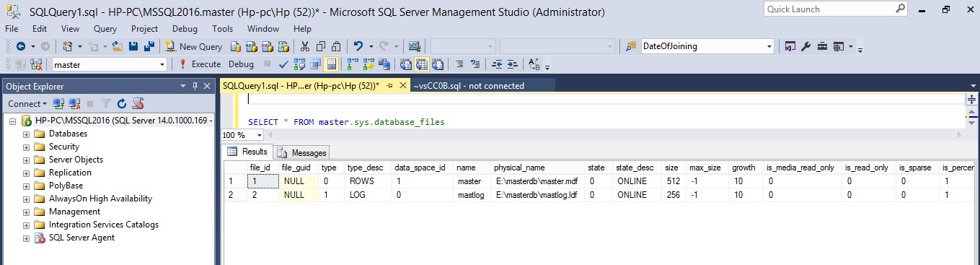This screenshot has width=980, height=265.
Task: Open the Query menu
Action: 105,29
